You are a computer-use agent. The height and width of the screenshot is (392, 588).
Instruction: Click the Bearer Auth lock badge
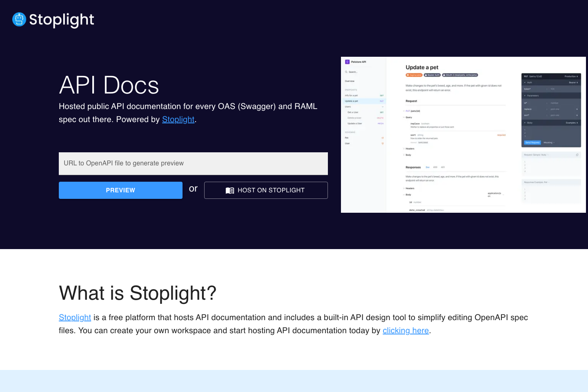coord(432,75)
